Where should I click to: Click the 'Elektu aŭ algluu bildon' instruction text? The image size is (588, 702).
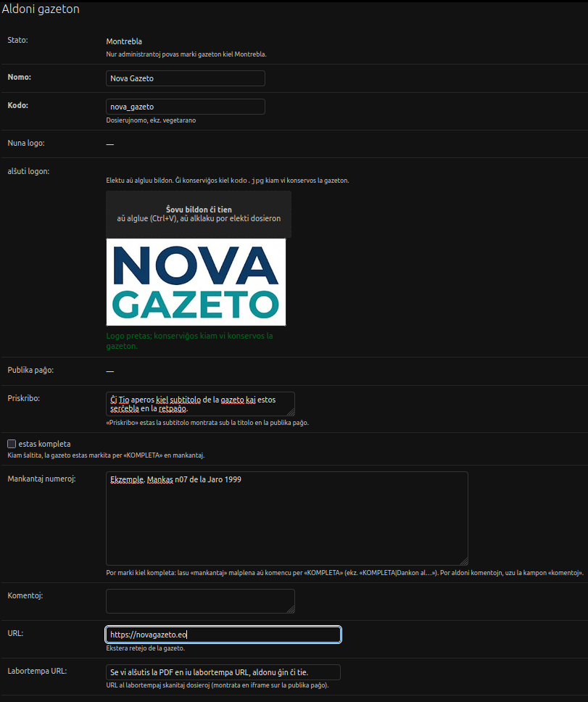tap(228, 181)
